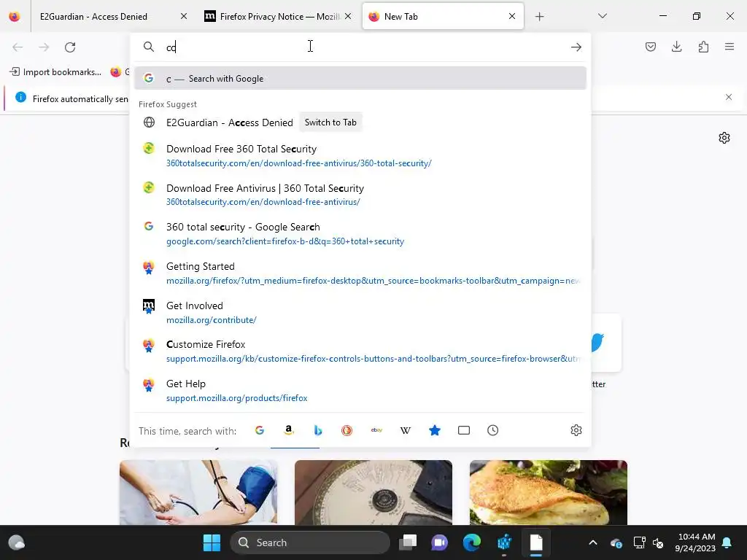Click the Switch to Tab button

coord(330,122)
